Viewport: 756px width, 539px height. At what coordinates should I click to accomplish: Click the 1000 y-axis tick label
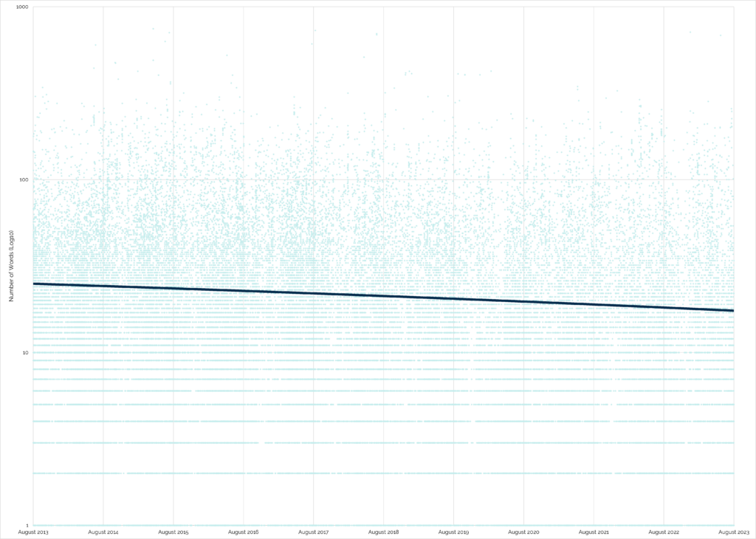coord(21,8)
